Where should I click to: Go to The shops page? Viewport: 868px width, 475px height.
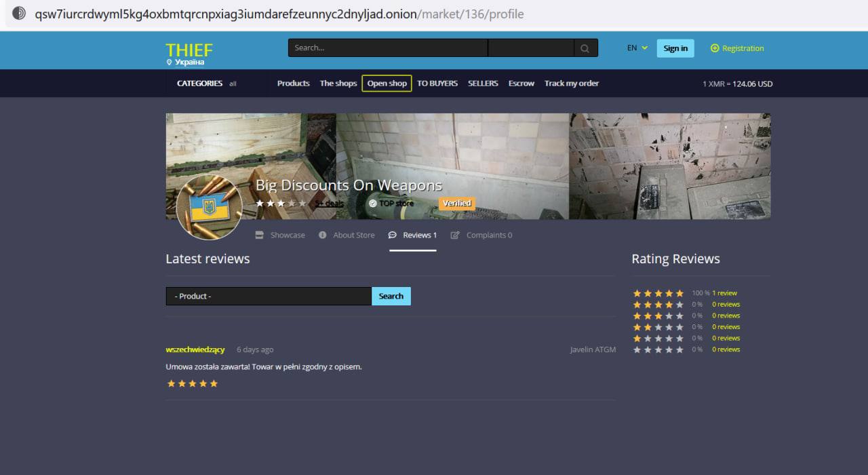click(338, 83)
